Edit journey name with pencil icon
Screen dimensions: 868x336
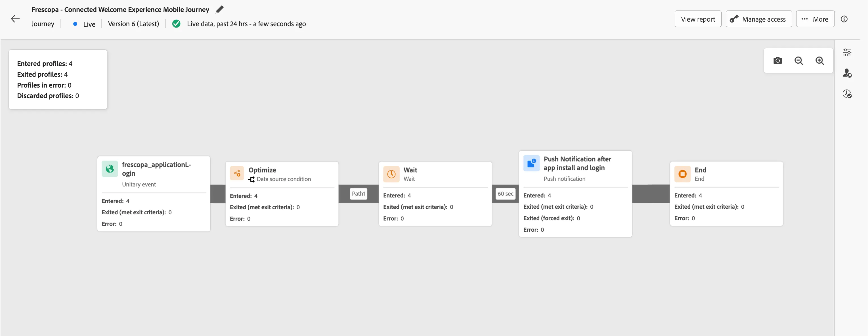tap(219, 9)
